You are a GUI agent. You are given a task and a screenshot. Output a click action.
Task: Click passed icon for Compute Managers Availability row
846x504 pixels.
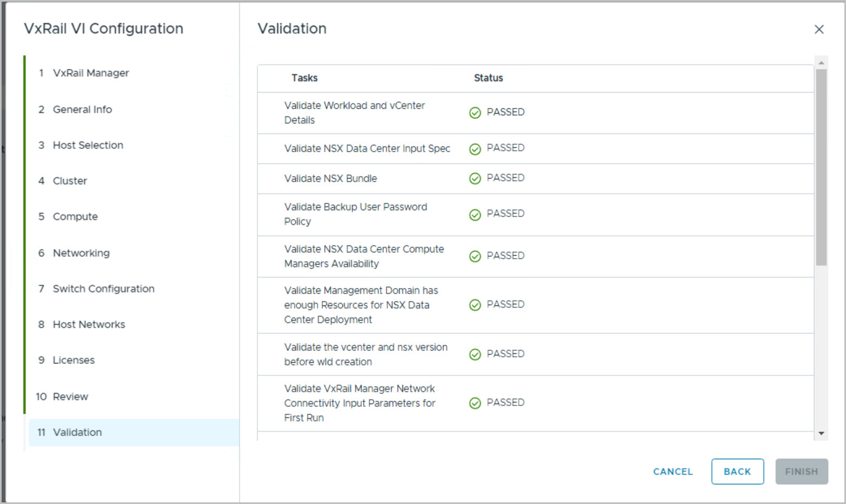coord(475,256)
